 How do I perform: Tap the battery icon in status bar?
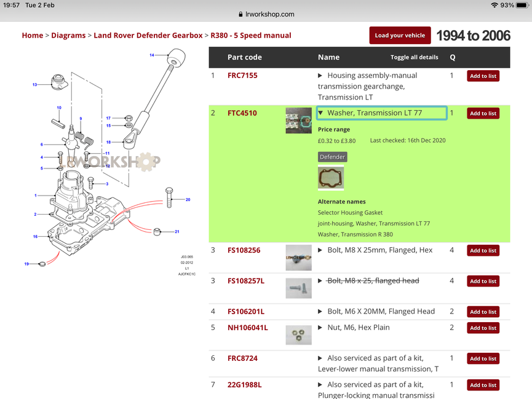522,5
